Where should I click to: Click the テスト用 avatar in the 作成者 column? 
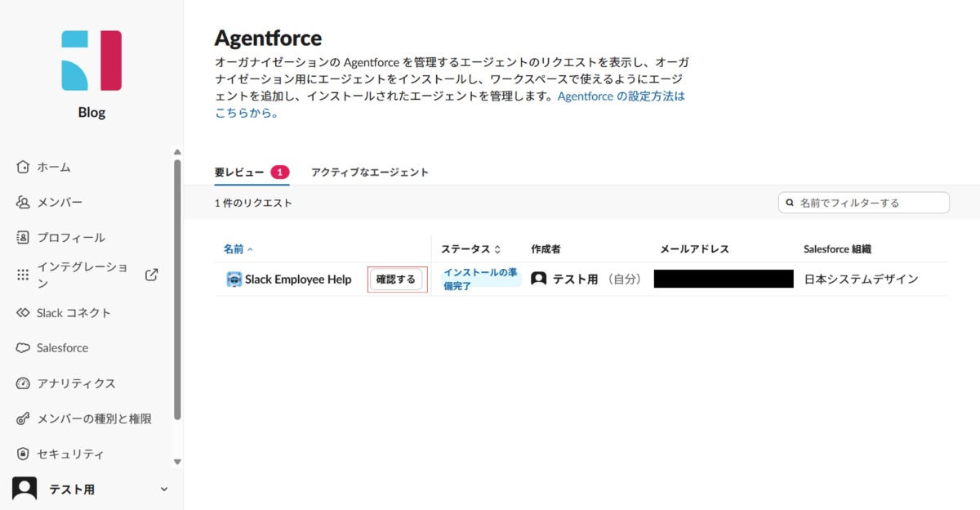538,280
